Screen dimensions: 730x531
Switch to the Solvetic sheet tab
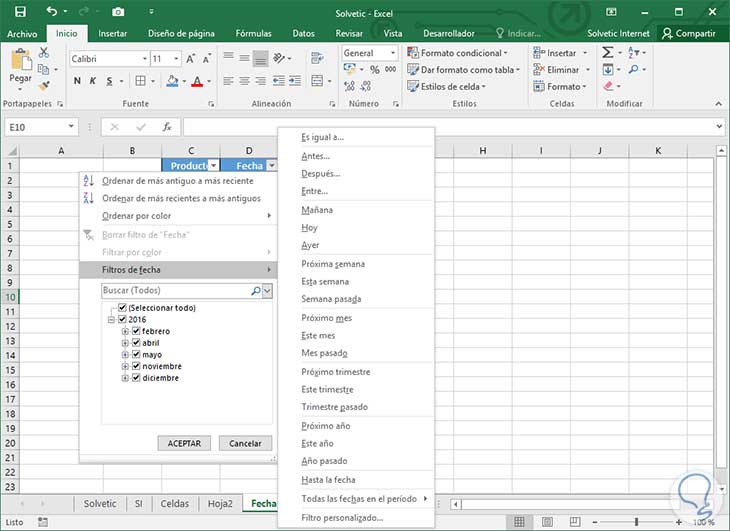pyautogui.click(x=100, y=504)
